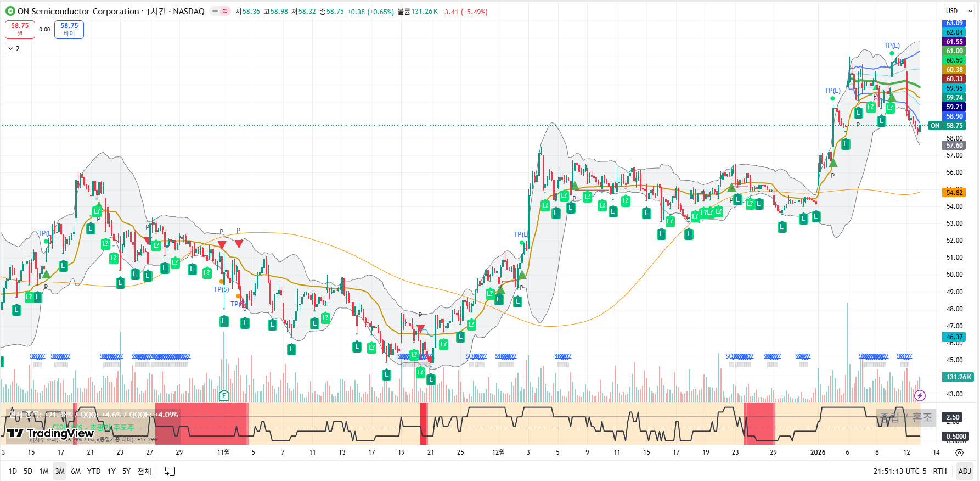Open the go-to-date calendar icon
The height and width of the screenshot is (481, 980).
[x=170, y=471]
